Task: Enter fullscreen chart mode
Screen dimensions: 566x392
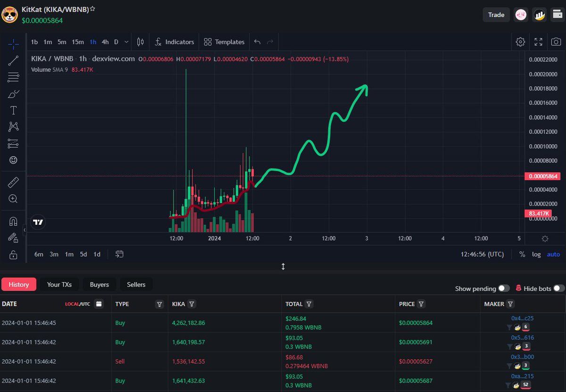Action: [538, 42]
